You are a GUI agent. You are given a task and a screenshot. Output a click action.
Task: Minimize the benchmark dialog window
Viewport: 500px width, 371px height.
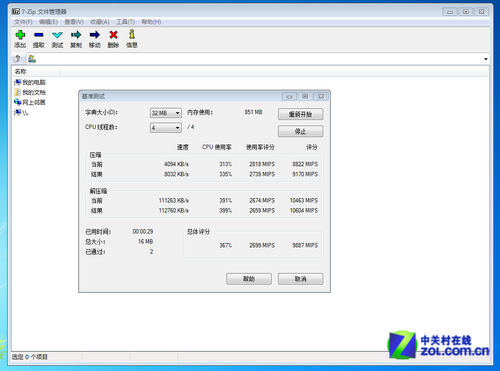pos(289,96)
